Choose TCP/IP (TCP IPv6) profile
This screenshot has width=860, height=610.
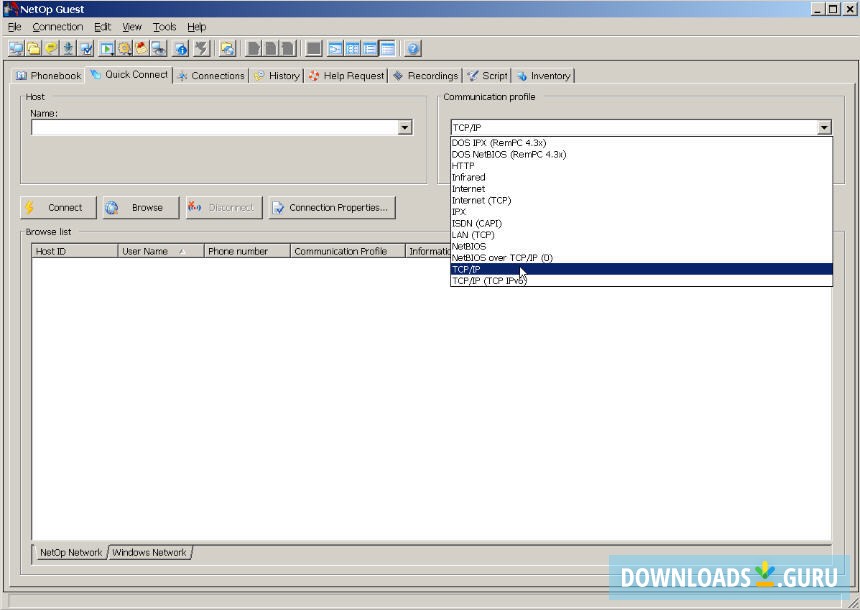641,281
